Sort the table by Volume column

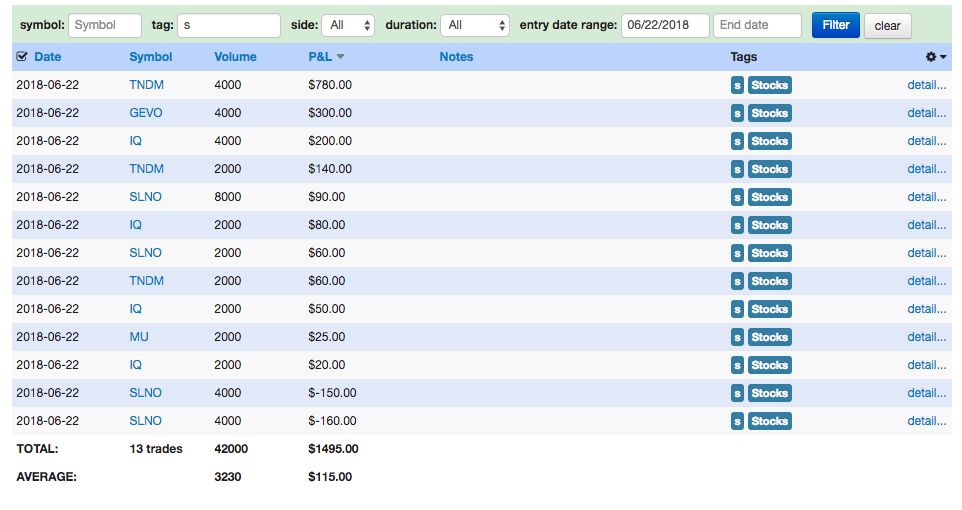(x=235, y=56)
